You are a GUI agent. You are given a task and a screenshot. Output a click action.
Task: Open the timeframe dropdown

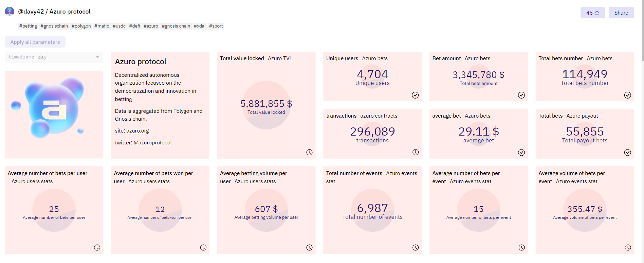54,57
